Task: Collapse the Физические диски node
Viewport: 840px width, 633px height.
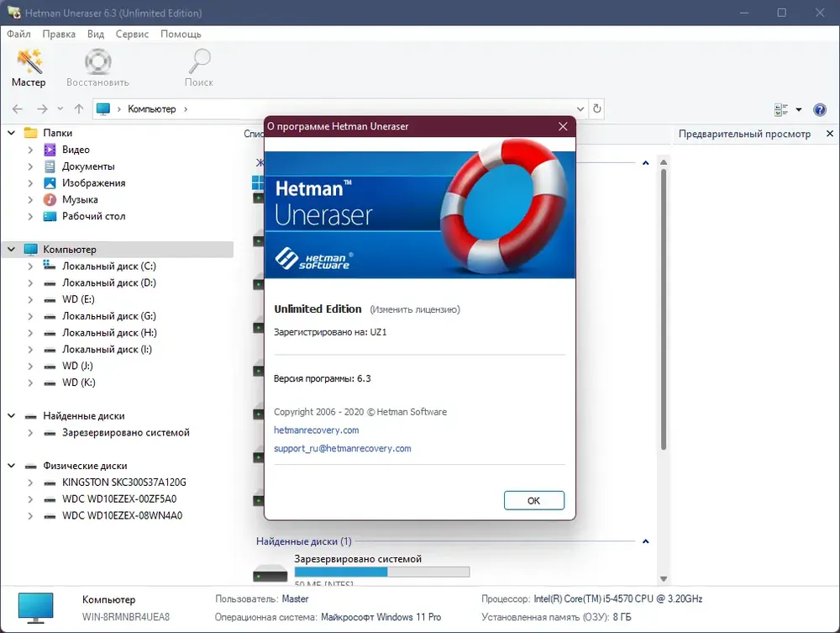Action: tap(11, 465)
